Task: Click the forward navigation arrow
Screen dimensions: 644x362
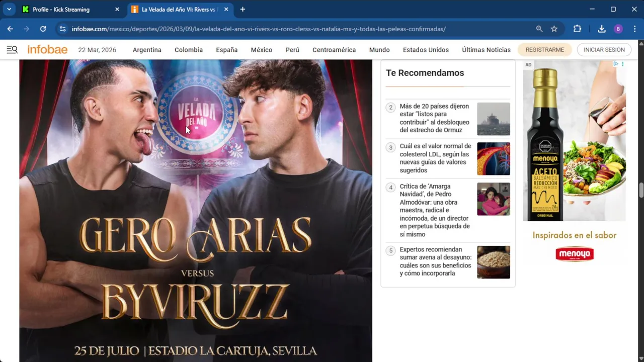Action: coord(26,29)
